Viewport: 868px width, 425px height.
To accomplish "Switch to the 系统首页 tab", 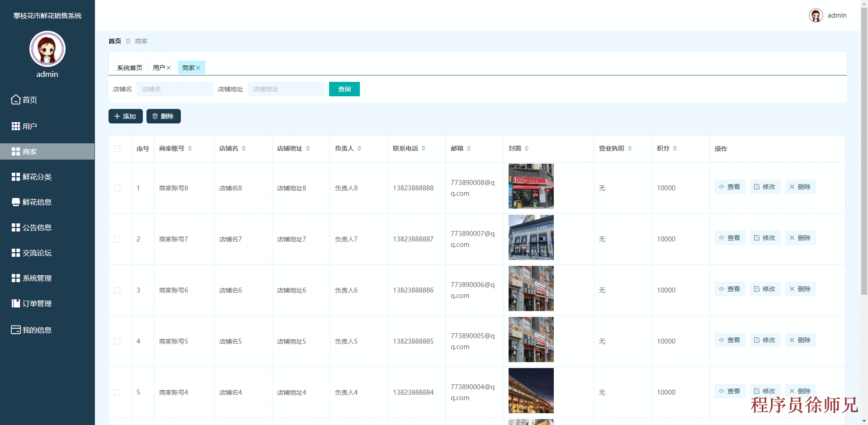I will click(x=129, y=67).
